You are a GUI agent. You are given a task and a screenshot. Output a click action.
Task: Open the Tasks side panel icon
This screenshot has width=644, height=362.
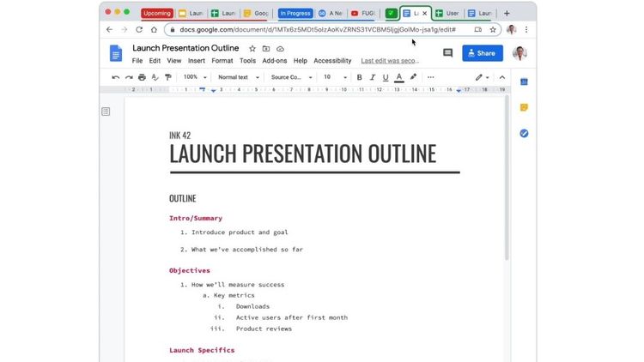[x=524, y=133]
